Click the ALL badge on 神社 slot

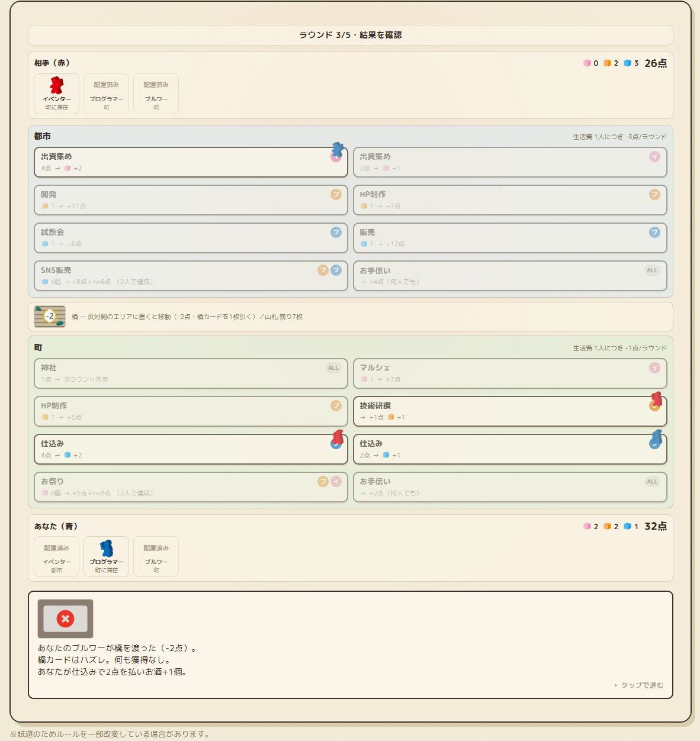(333, 368)
